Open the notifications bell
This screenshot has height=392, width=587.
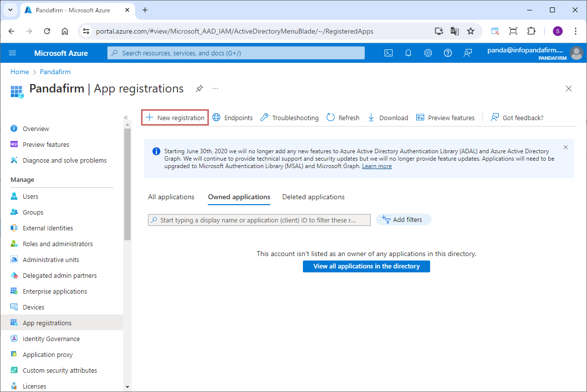[408, 53]
